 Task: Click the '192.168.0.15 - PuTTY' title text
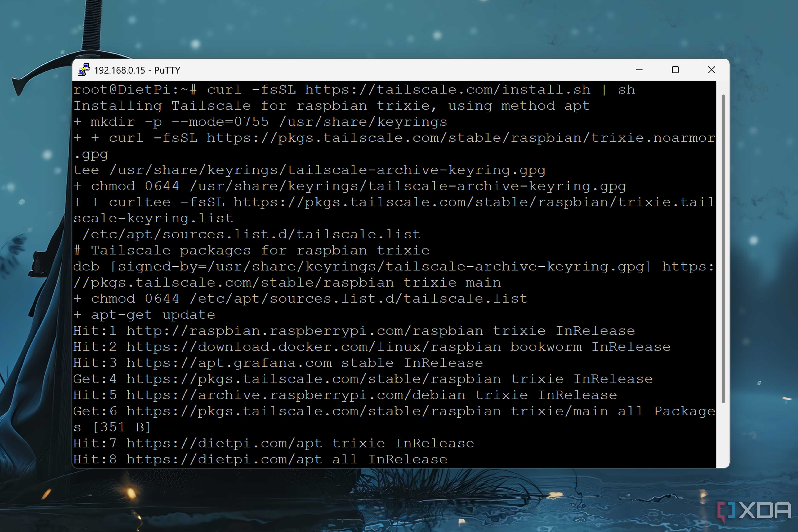[x=137, y=70]
